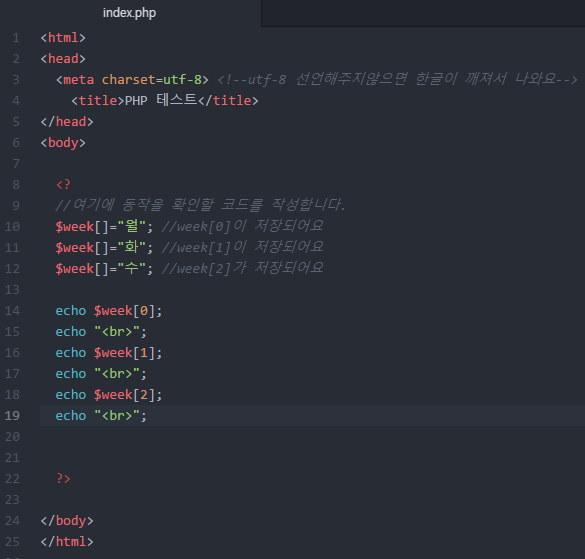585x559 pixels.
Task: Click line number 22 in gutter
Action: click(x=12, y=478)
